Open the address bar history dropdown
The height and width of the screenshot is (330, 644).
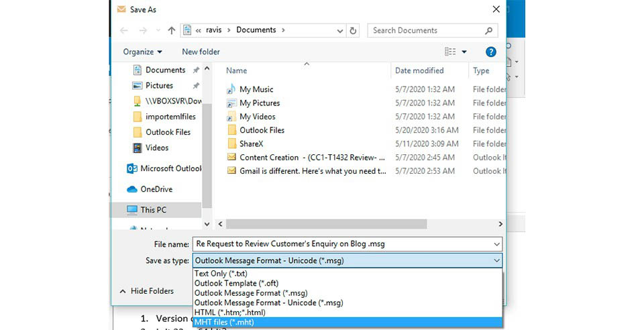click(x=339, y=30)
